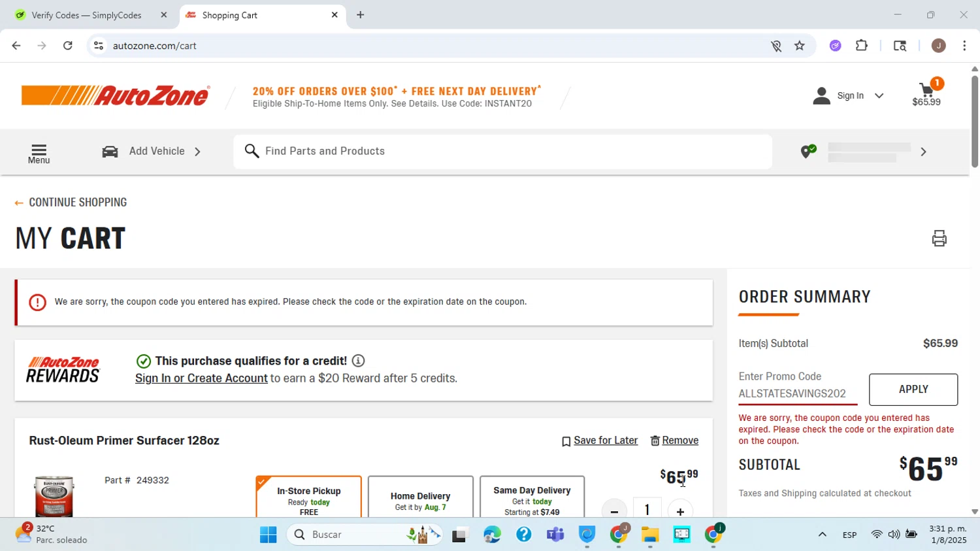Click the Find Parts and Products search box
Viewport: 980px width, 551px height.
point(503,152)
